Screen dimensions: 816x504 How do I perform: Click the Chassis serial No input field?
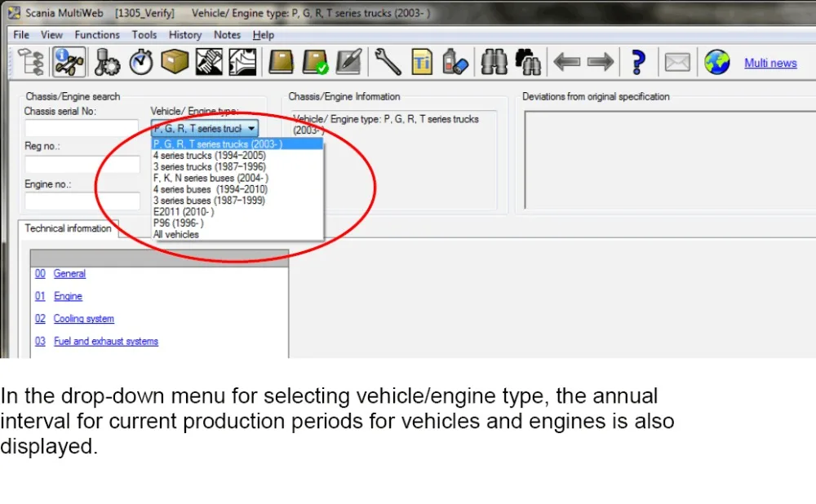coord(82,128)
